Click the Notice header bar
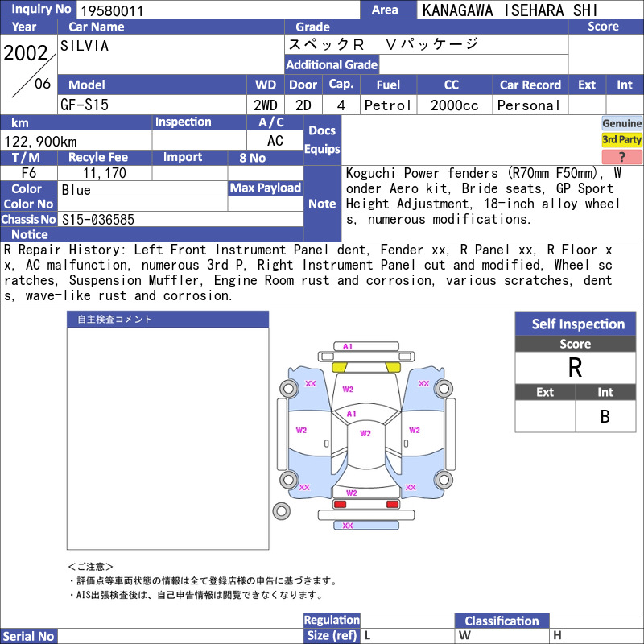 click(152, 234)
